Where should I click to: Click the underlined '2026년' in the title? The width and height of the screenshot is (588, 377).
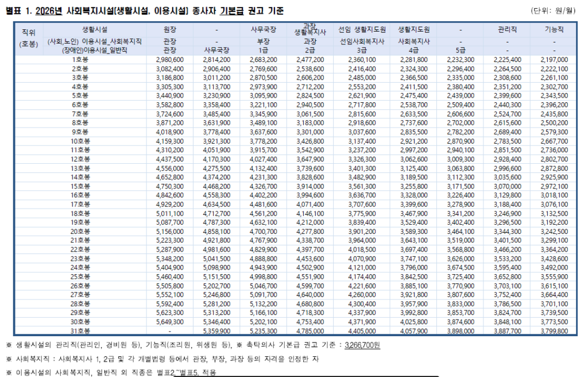[49, 11]
